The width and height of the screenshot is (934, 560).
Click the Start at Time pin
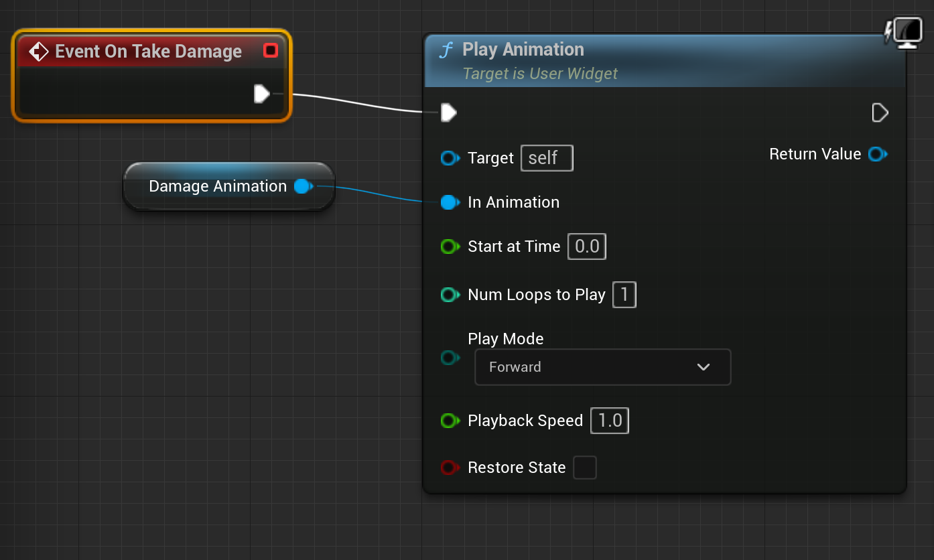[450, 247]
